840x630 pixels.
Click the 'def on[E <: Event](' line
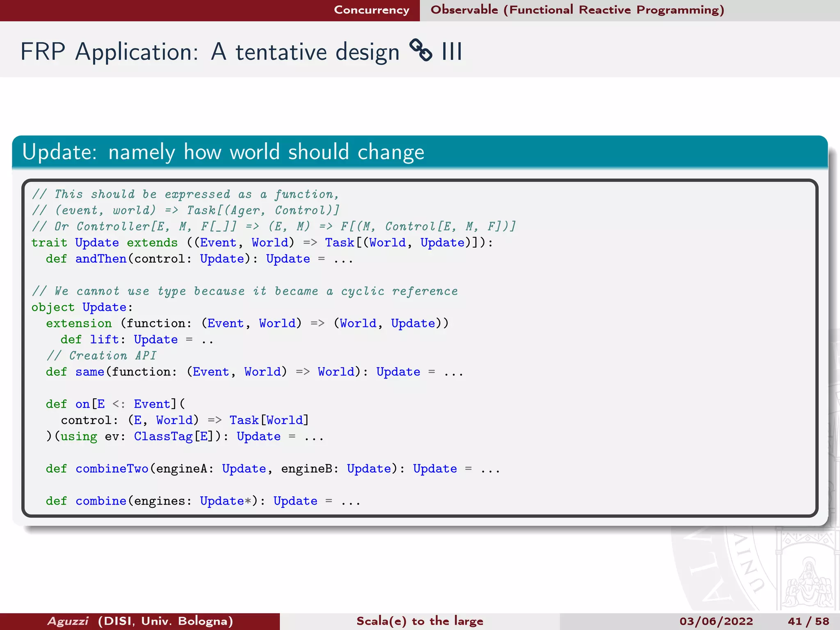[115, 404]
